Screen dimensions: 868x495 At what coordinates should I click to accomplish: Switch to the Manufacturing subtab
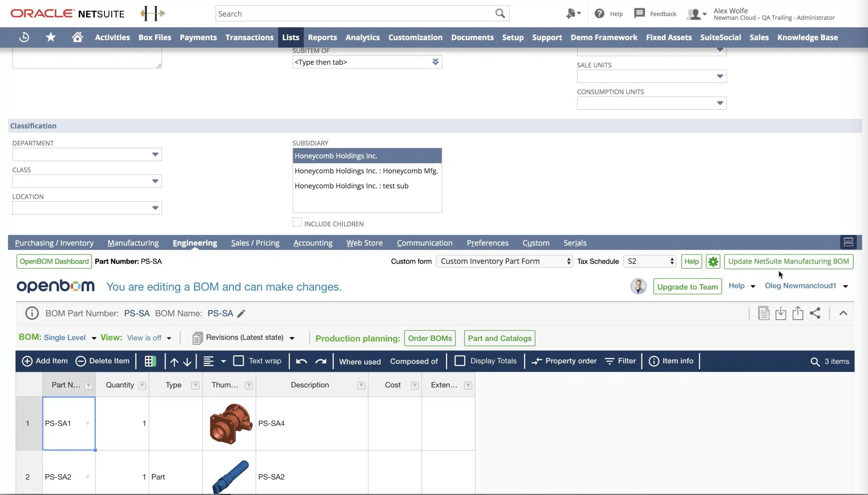click(x=133, y=243)
